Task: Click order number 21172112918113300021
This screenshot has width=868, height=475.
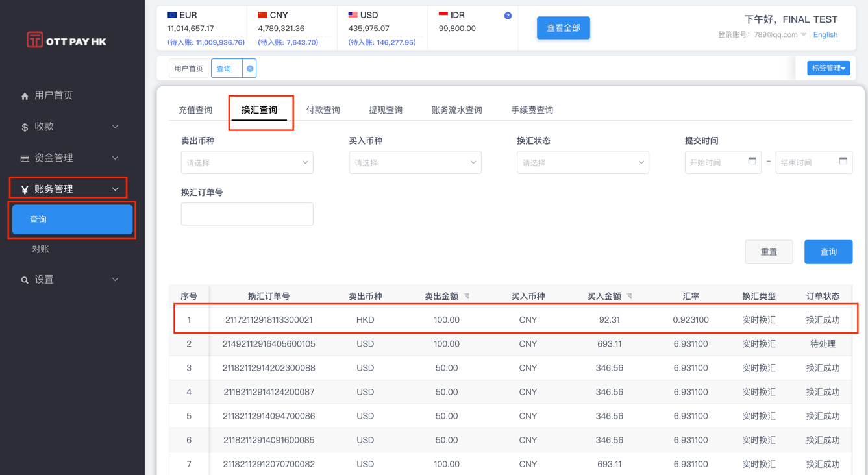Action: coord(269,320)
